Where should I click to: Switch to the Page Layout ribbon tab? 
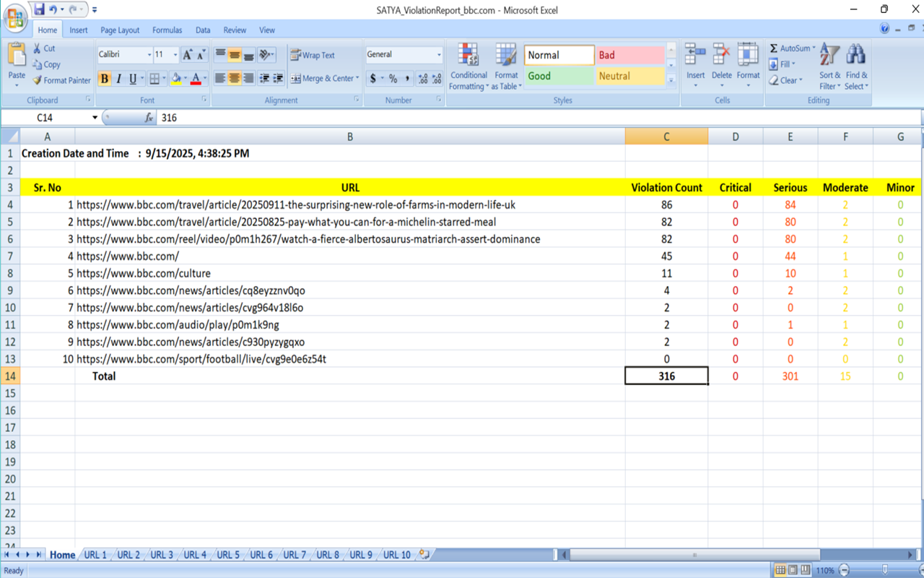120,30
